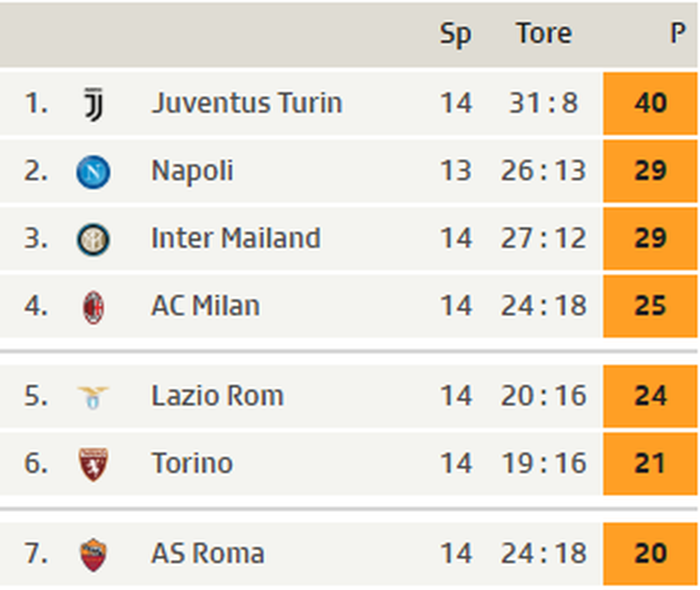
Task: Click Juventus's orange 40 points cell
Action: (x=650, y=103)
